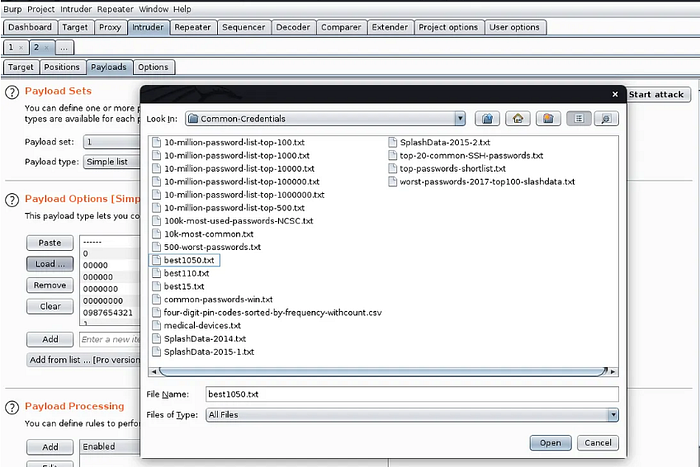Switch to the Comparer tab
The image size is (700, 467).
click(341, 27)
